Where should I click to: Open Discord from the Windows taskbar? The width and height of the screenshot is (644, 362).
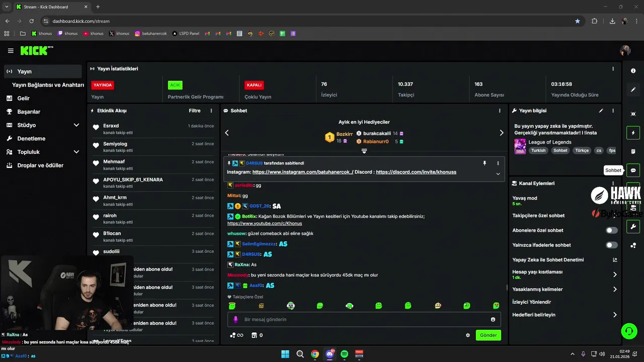click(x=330, y=354)
